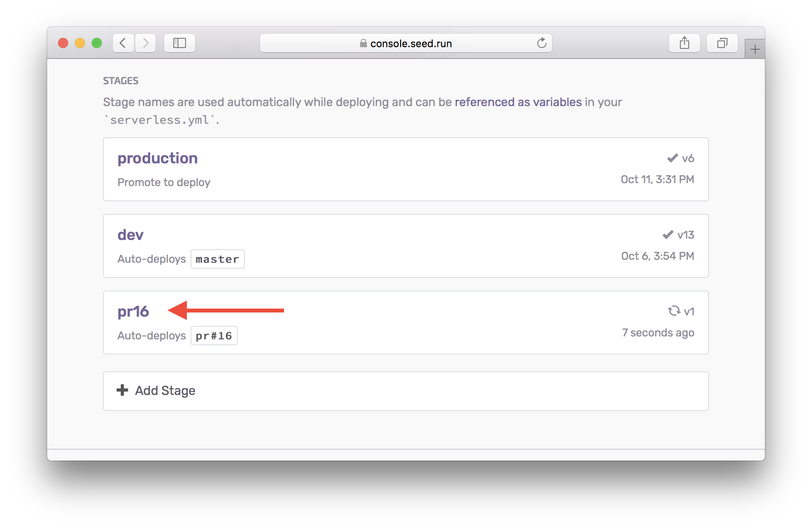Click the back navigation arrow
This screenshot has height=528, width=812.
pyautogui.click(x=123, y=43)
